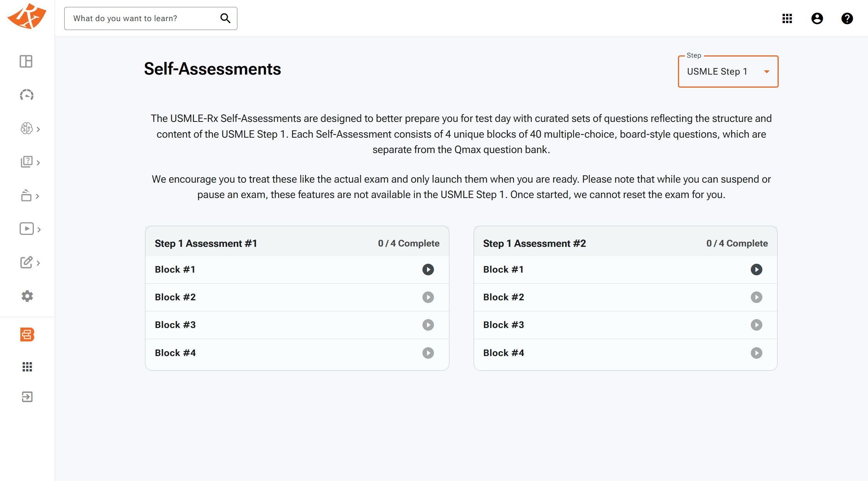Viewport: 868px width, 481px height.
Task: Open the user account profile icon
Action: 817,18
